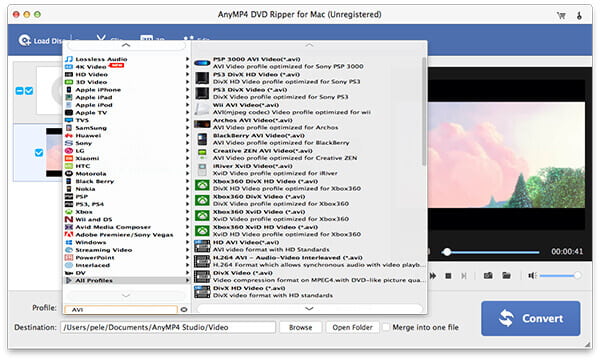Choose PS3 DivX HD Video (*.avi) profile
The width and height of the screenshot is (600, 360).
tap(308, 78)
